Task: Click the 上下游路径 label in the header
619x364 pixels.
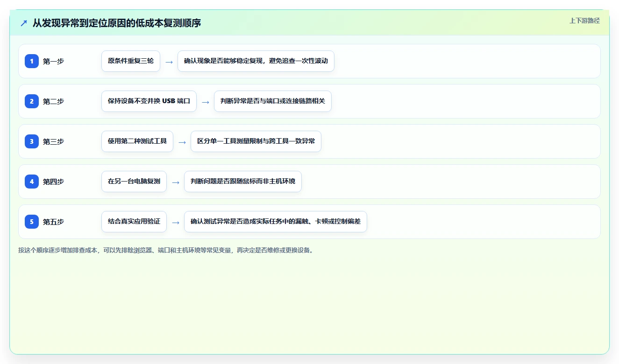Action: [x=584, y=21]
